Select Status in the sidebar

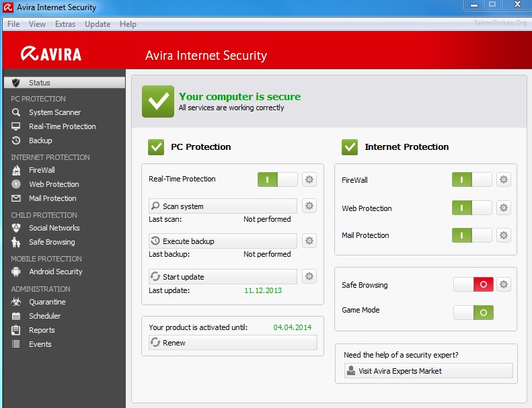[x=65, y=83]
